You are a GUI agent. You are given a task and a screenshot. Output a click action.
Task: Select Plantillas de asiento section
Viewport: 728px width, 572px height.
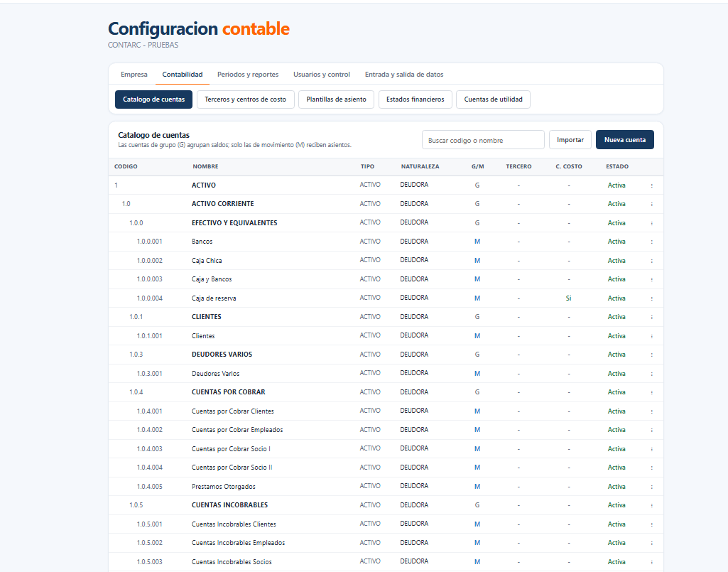(x=336, y=99)
